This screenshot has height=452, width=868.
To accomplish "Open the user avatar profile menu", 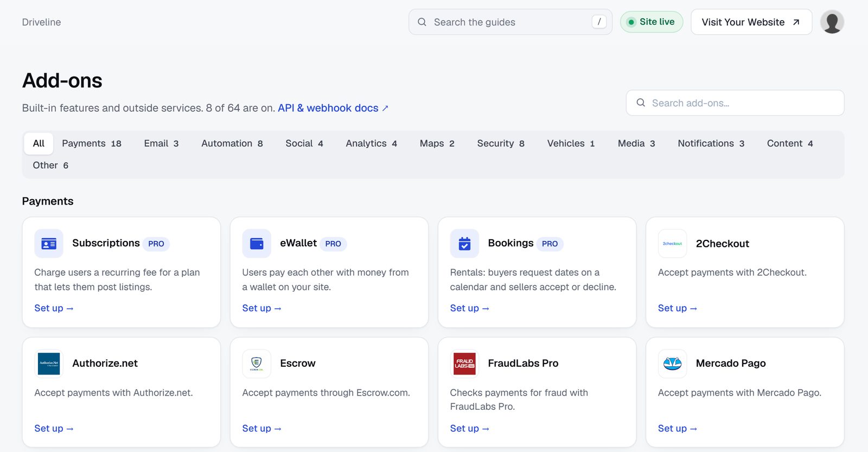I will 832,22.
